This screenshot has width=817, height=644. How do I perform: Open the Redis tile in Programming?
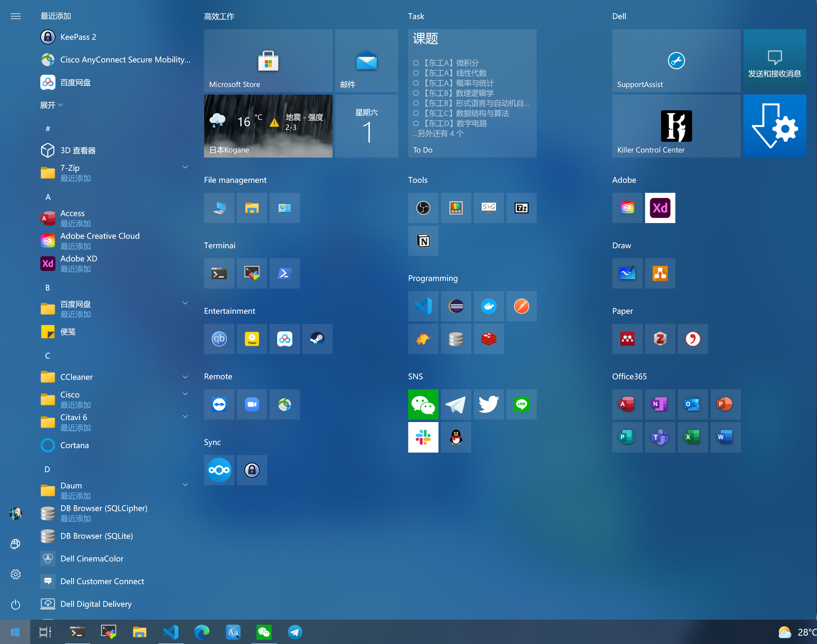pos(489,339)
